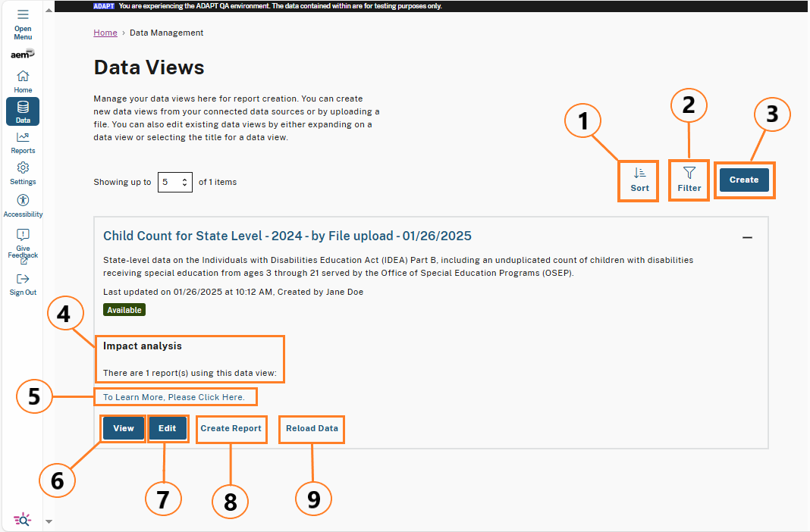Open Settings from the sidebar

[x=23, y=170]
